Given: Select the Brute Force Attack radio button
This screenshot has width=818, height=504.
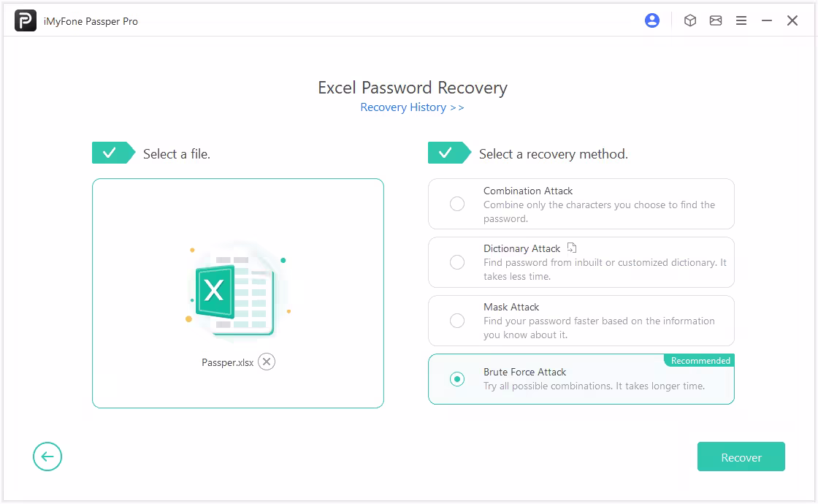Looking at the screenshot, I should [x=457, y=379].
